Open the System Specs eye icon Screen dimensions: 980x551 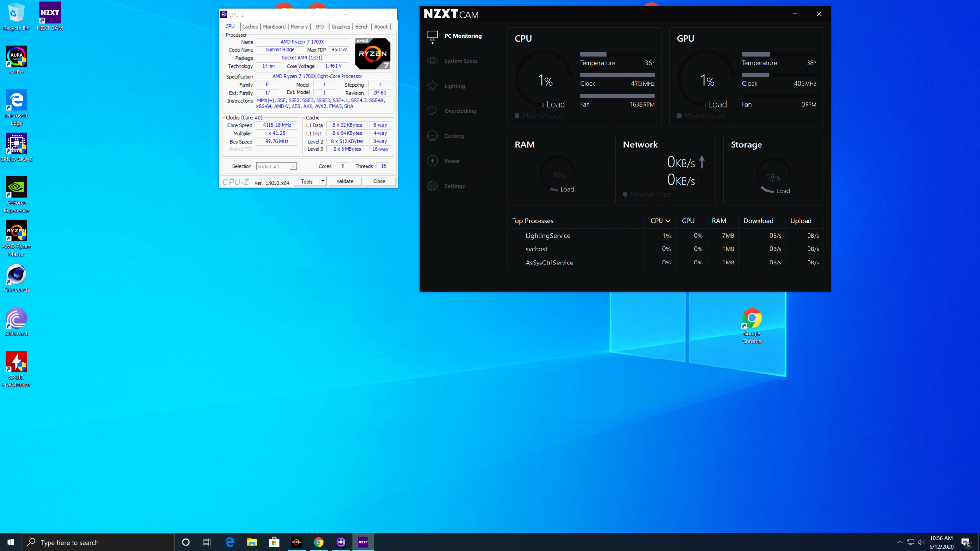(x=432, y=61)
